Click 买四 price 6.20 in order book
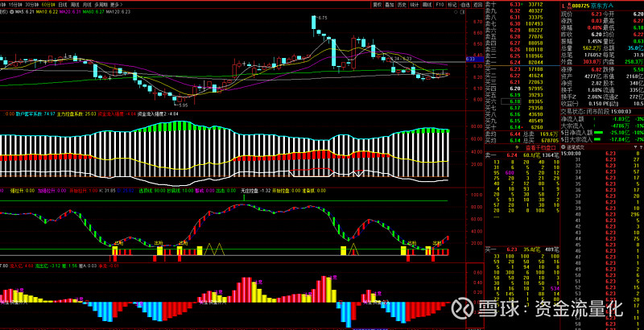The height and width of the screenshot is (330, 644). [515, 89]
